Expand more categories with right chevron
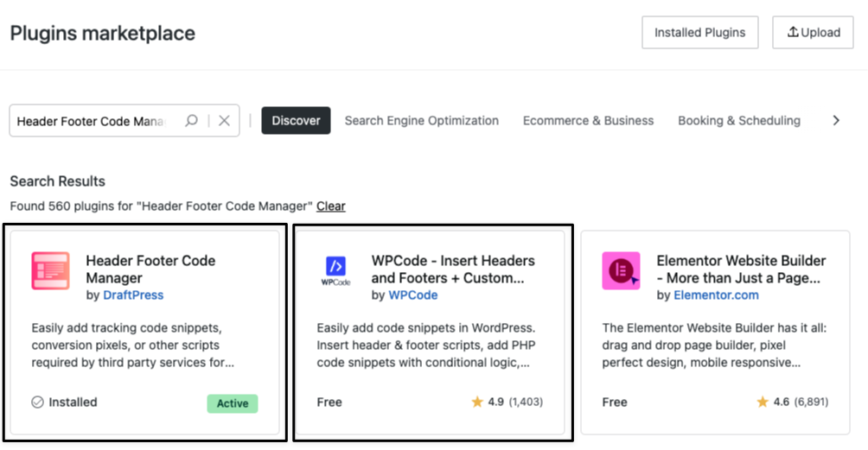The width and height of the screenshot is (868, 450). pos(836,121)
